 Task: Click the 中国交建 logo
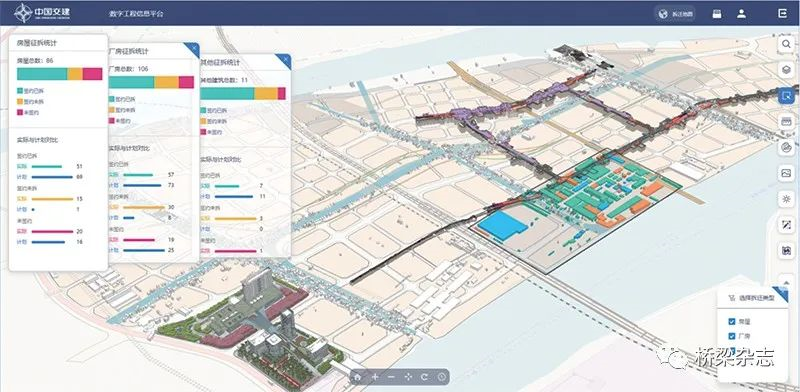pyautogui.click(x=42, y=13)
